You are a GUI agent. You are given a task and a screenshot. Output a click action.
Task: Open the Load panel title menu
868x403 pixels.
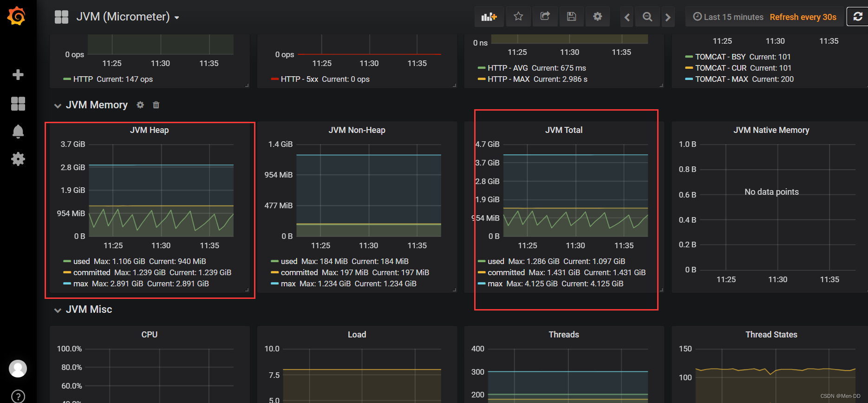tap(357, 335)
